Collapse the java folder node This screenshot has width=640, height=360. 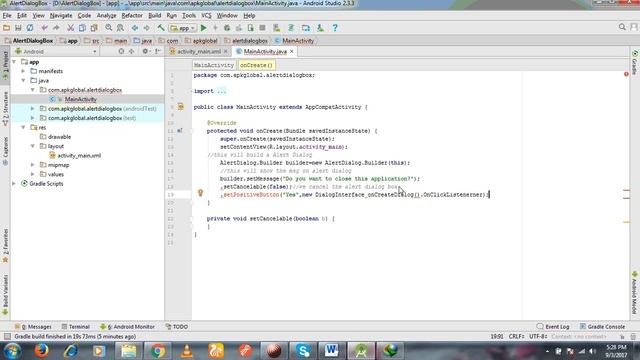pos(24,80)
